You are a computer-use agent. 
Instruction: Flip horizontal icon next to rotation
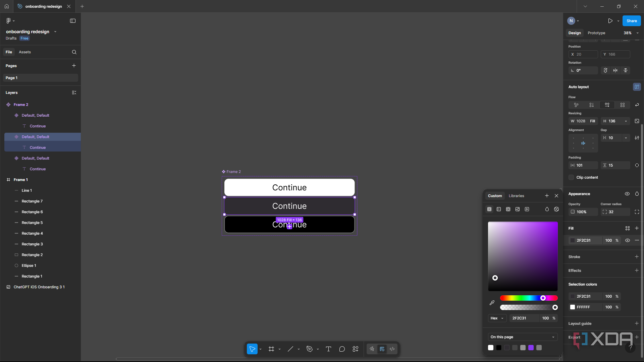(x=615, y=70)
